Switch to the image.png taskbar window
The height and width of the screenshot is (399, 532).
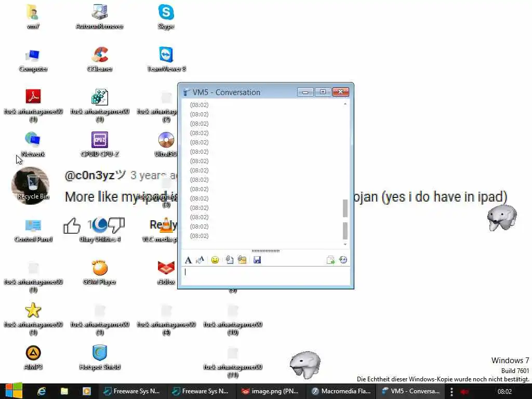click(x=270, y=391)
